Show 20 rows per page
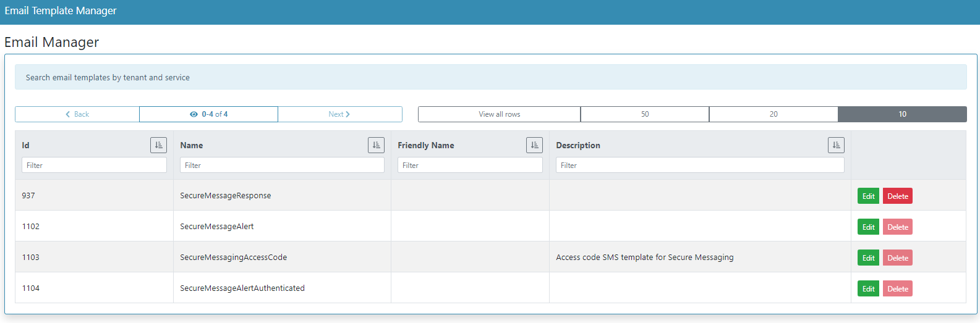Image resolution: width=980 pixels, height=323 pixels. pyautogui.click(x=773, y=114)
